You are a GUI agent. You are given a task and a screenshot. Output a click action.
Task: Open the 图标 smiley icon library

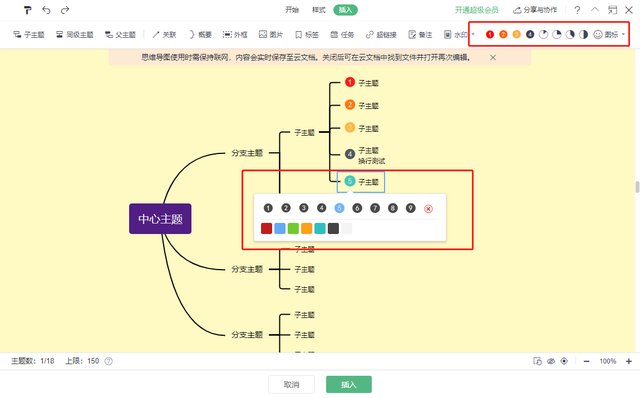point(606,35)
